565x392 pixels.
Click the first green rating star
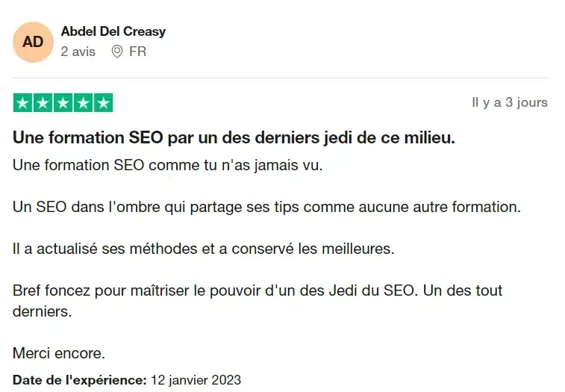(22, 103)
